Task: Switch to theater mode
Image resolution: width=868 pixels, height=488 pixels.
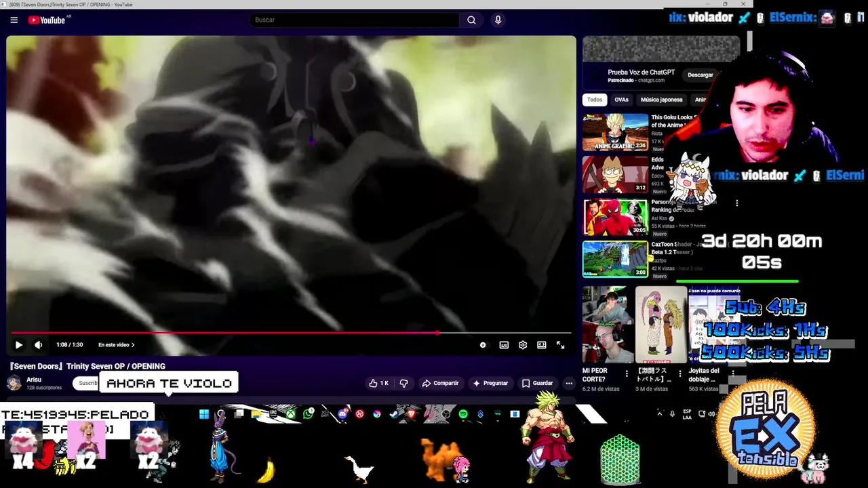Action: coord(542,345)
